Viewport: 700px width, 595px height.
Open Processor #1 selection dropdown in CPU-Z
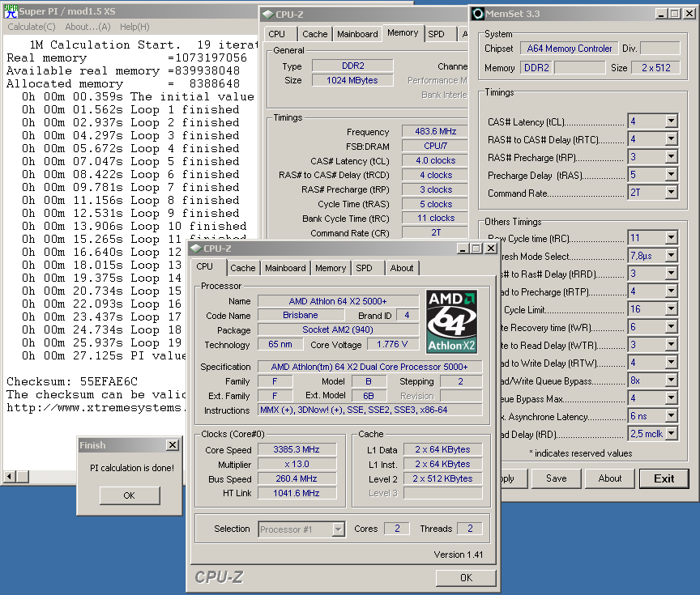point(338,529)
